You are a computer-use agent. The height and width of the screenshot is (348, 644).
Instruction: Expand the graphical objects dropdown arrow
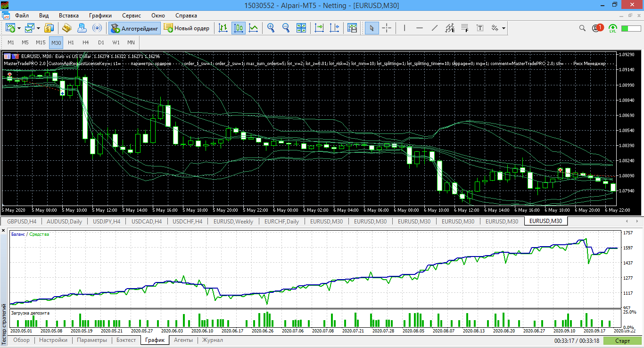click(x=504, y=28)
